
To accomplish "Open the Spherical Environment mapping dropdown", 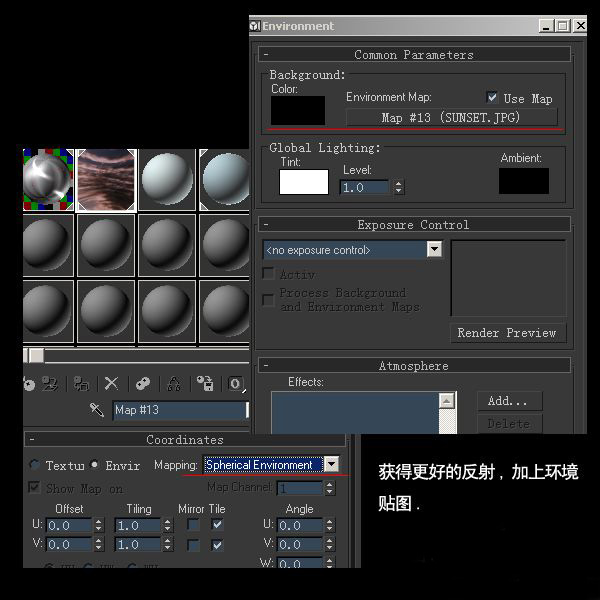I will coord(331,465).
